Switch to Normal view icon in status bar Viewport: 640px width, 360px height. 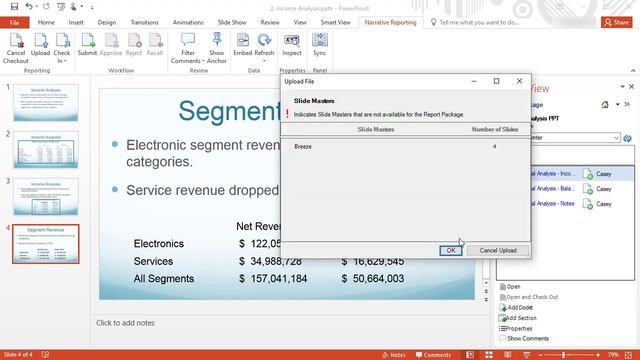pos(470,355)
